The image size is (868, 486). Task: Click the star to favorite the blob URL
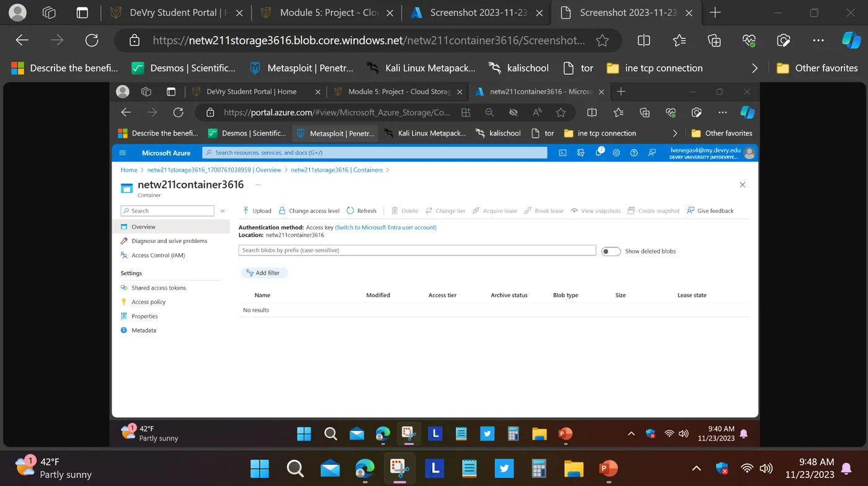point(602,40)
